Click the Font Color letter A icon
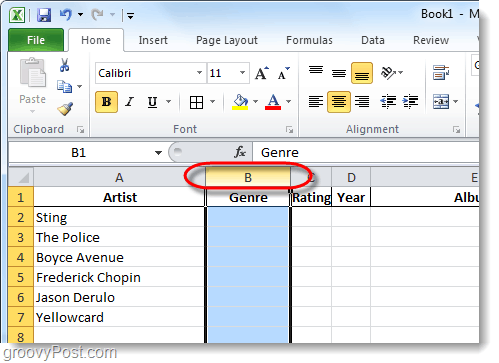Screen dimensions: 499x363 pyautogui.click(x=273, y=102)
